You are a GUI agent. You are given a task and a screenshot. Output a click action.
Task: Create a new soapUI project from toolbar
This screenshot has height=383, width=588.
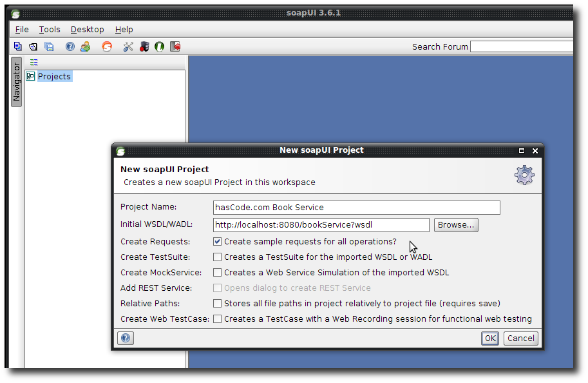[17, 46]
